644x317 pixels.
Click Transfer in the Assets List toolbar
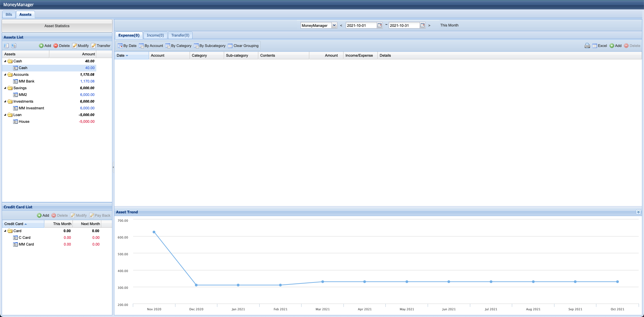[x=101, y=46]
